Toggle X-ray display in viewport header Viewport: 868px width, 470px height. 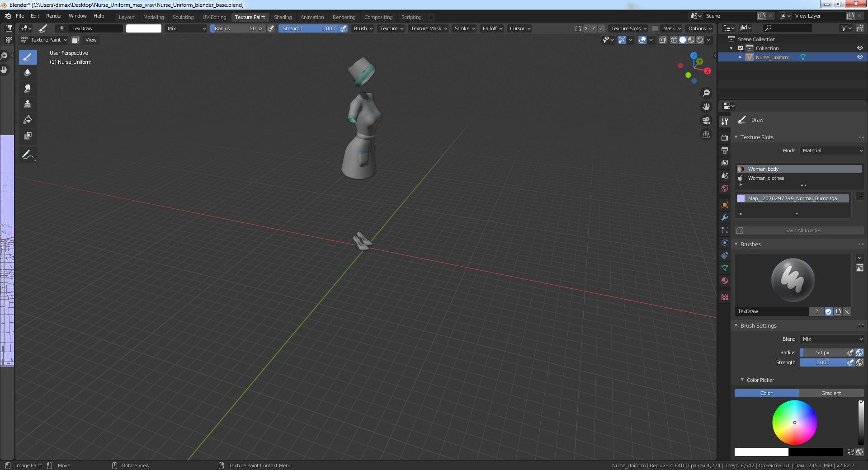point(663,40)
